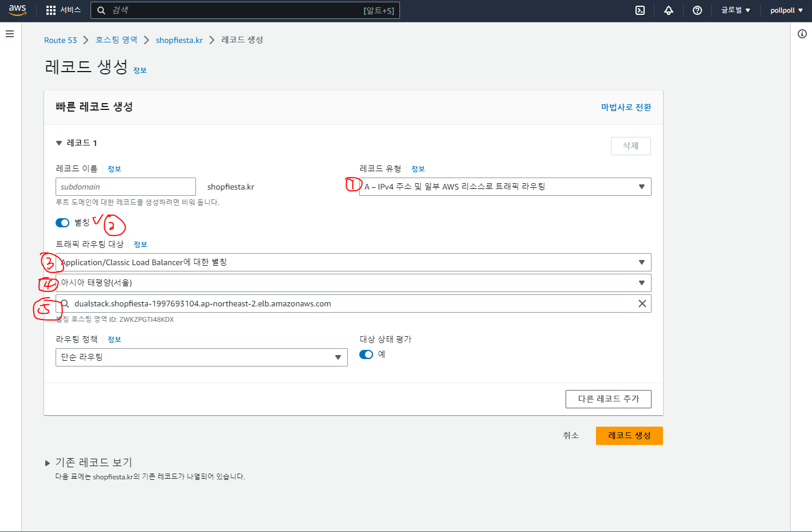Image resolution: width=812 pixels, height=532 pixels.
Task: Toggle the 별칭 alias switch
Action: click(62, 223)
